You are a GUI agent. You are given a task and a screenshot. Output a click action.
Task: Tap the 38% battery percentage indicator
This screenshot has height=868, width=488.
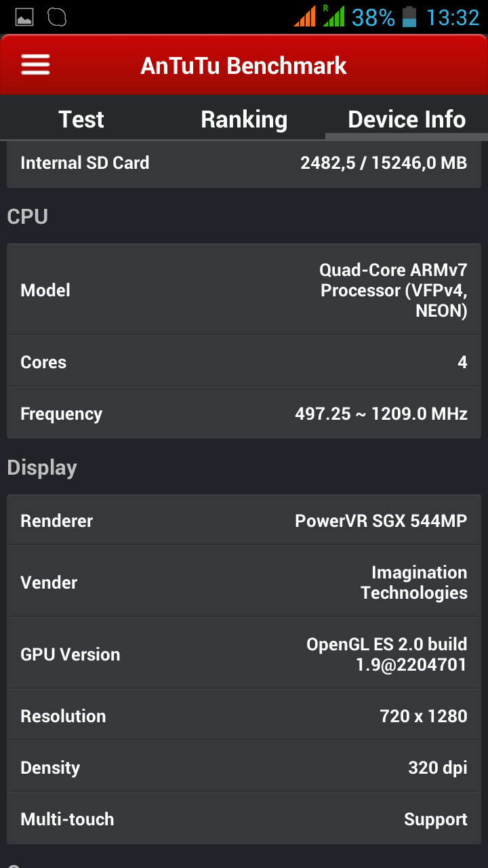click(x=373, y=17)
